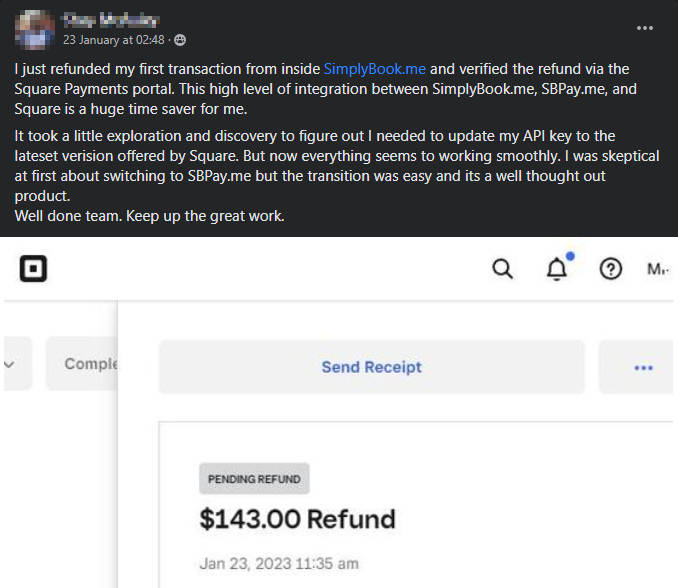Click the public audience globe icon
The width and height of the screenshot is (678, 588).
tap(180, 40)
